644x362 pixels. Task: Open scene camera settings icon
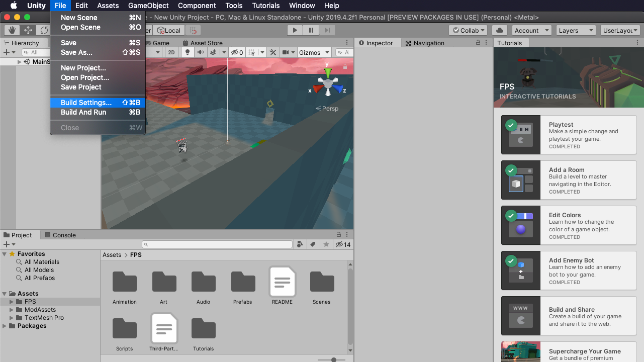point(286,52)
